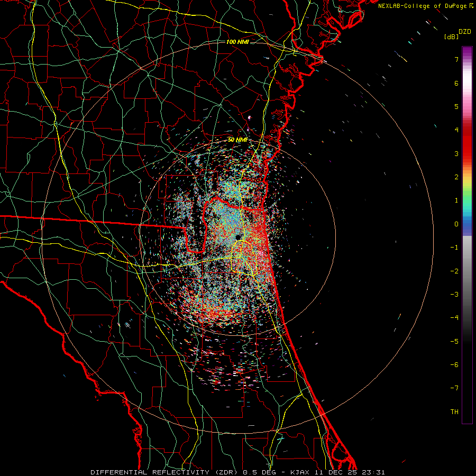The height and width of the screenshot is (476, 476).
Task: Click the legend value "4"
Action: pos(456,130)
